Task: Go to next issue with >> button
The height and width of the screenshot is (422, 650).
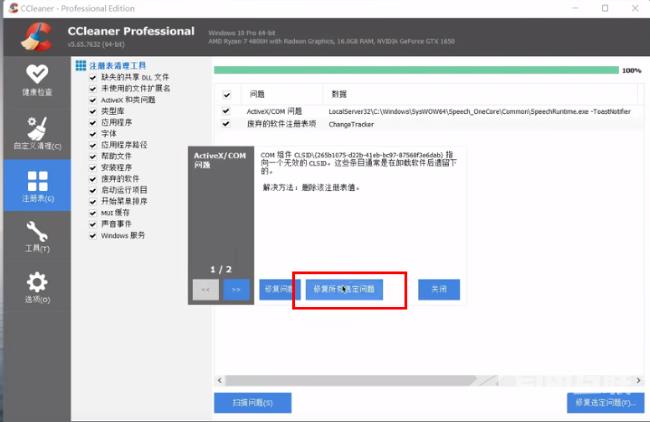Action: [236, 289]
